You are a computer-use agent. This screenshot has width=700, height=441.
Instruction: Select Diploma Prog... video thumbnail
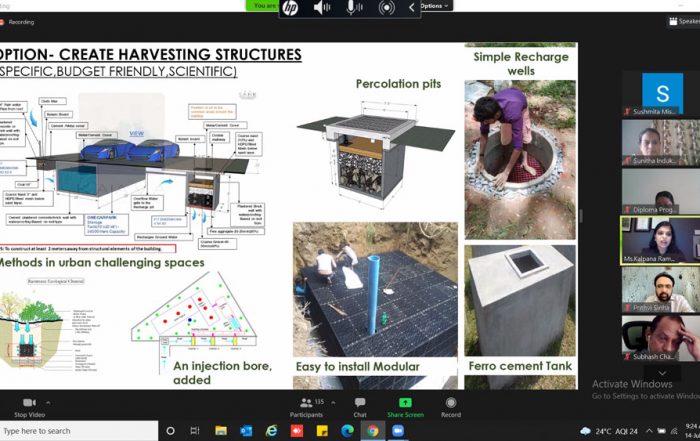tap(661, 192)
